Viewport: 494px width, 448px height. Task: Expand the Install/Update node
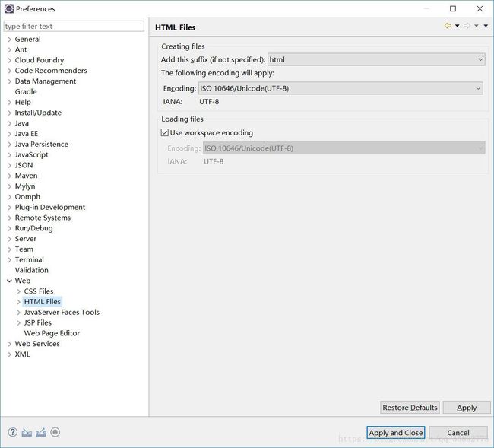[9, 113]
